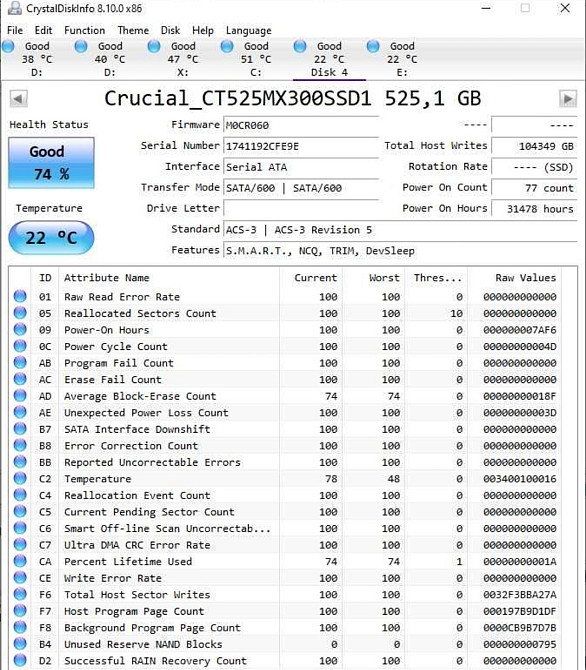
Task: Select the X: drive status orb
Action: tap(154, 46)
